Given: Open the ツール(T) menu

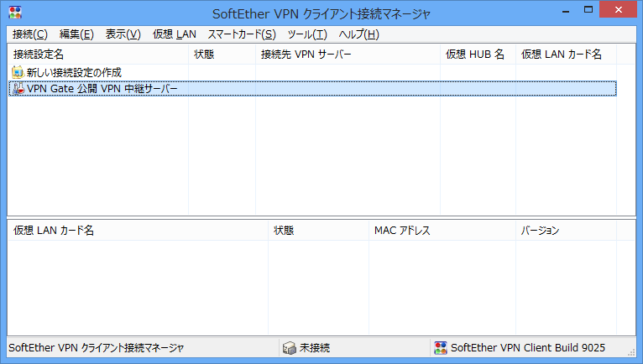Looking at the screenshot, I should click(307, 34).
